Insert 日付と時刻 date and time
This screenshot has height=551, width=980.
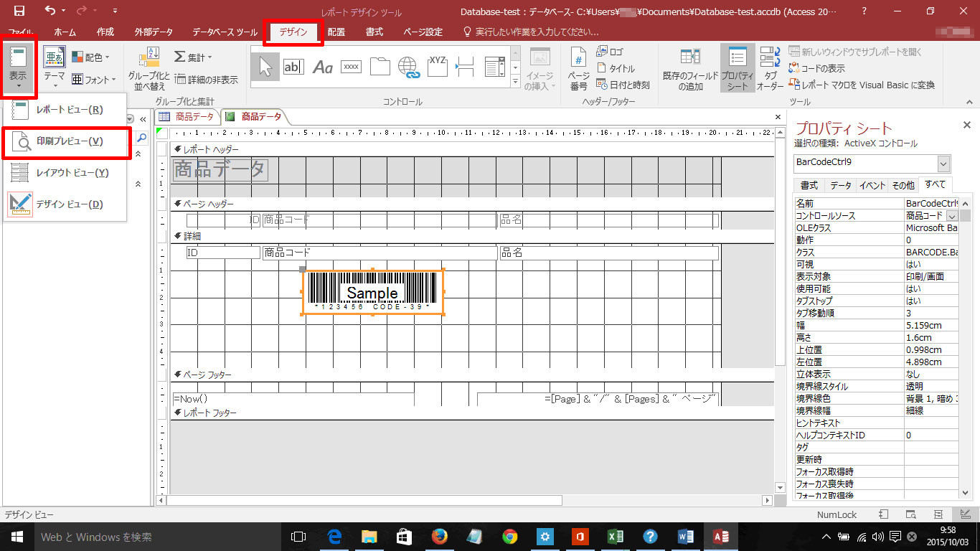tap(623, 85)
